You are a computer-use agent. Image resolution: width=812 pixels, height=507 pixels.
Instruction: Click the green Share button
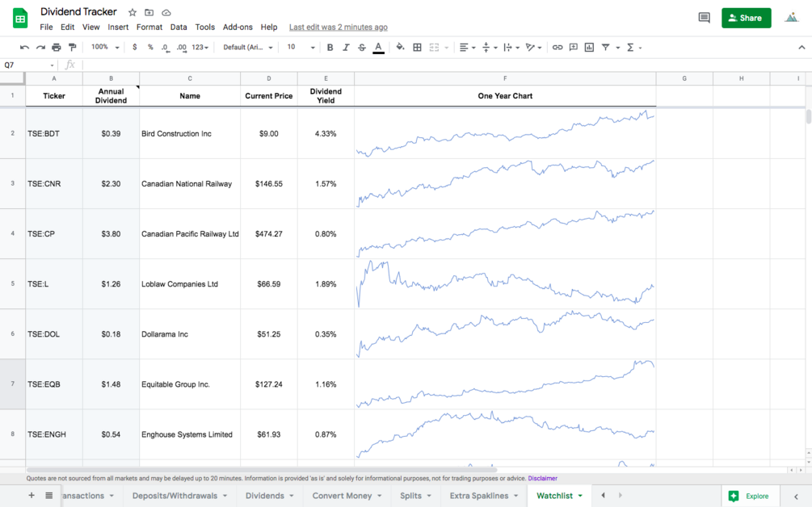tap(746, 18)
